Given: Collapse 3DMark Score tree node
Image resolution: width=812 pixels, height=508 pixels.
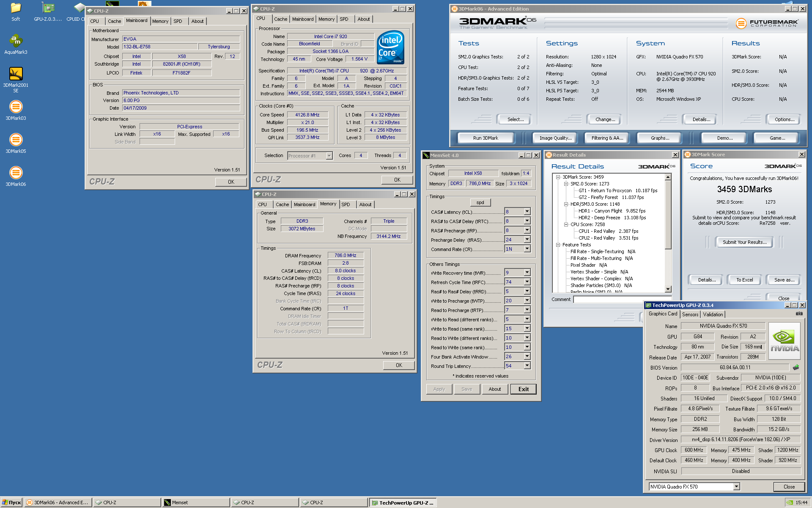Looking at the screenshot, I should [x=558, y=177].
